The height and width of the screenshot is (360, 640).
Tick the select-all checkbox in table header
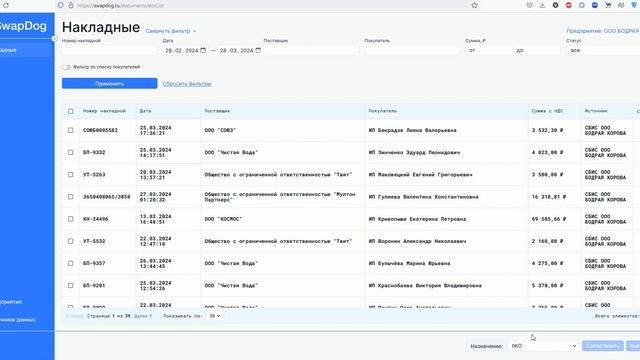[x=71, y=111]
